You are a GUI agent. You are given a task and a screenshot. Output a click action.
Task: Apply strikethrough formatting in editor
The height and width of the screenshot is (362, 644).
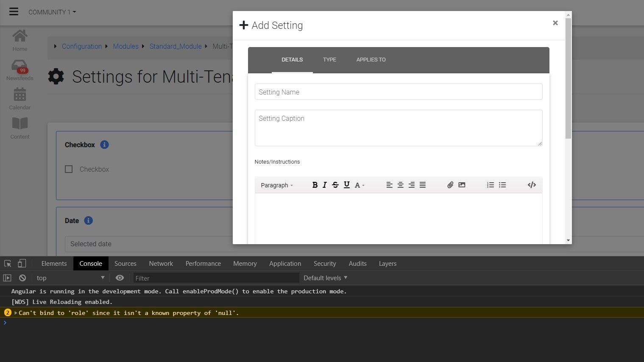coord(335,185)
